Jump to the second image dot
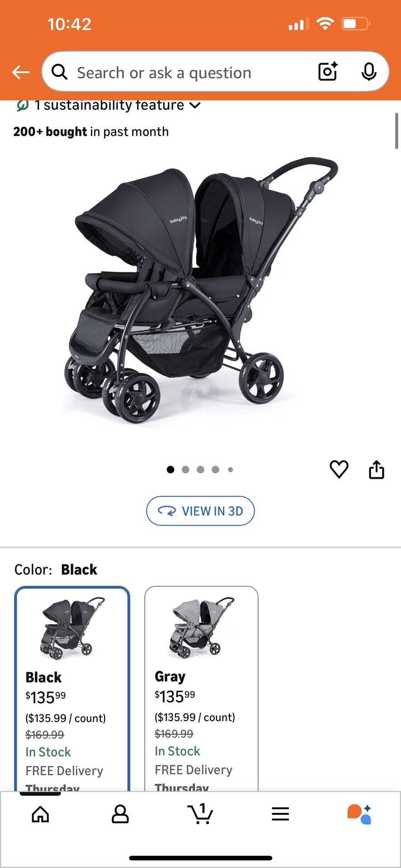 click(185, 470)
